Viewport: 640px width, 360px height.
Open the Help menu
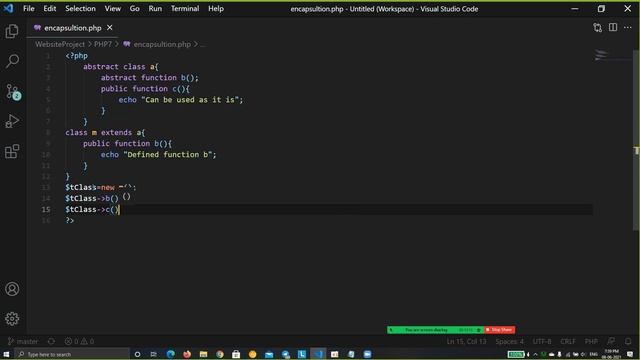216,9
